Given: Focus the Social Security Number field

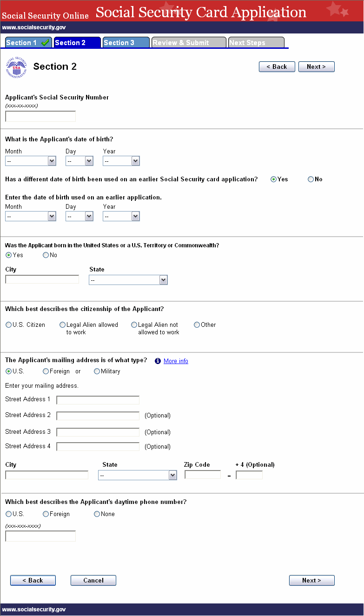Looking at the screenshot, I should pyautogui.click(x=40, y=116).
